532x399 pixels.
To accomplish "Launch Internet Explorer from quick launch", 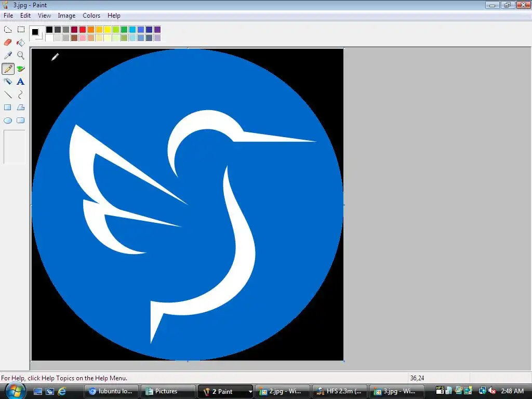I will (62, 391).
